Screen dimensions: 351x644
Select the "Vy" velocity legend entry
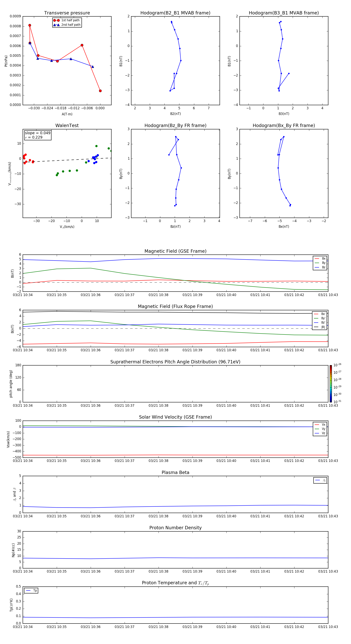320,429
